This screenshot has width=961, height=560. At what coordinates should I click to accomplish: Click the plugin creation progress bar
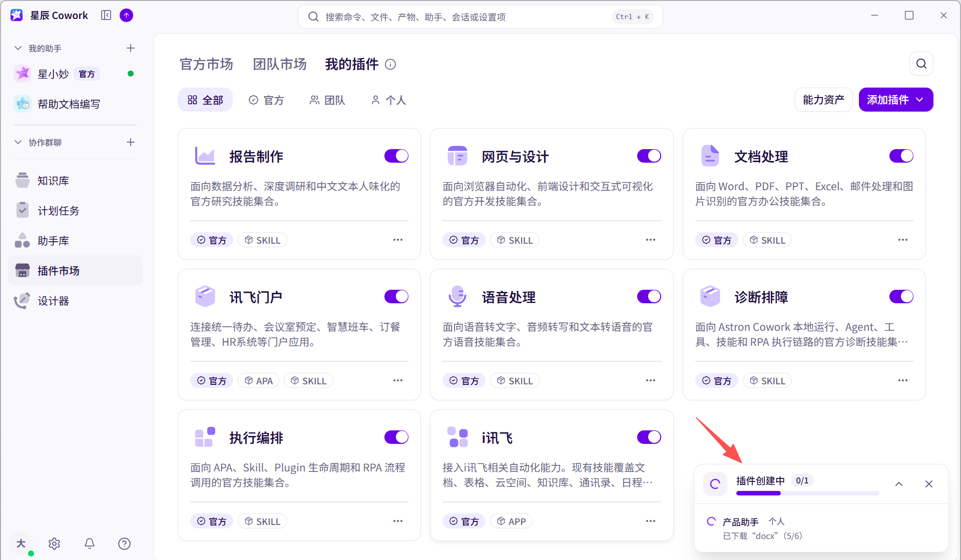[x=807, y=493]
